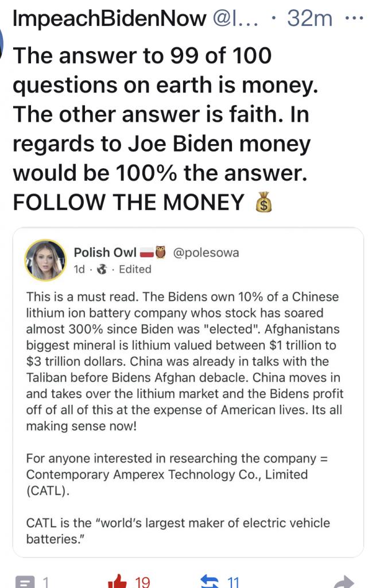Repost using the blue arrows icon
376x588 pixels.
(210, 581)
